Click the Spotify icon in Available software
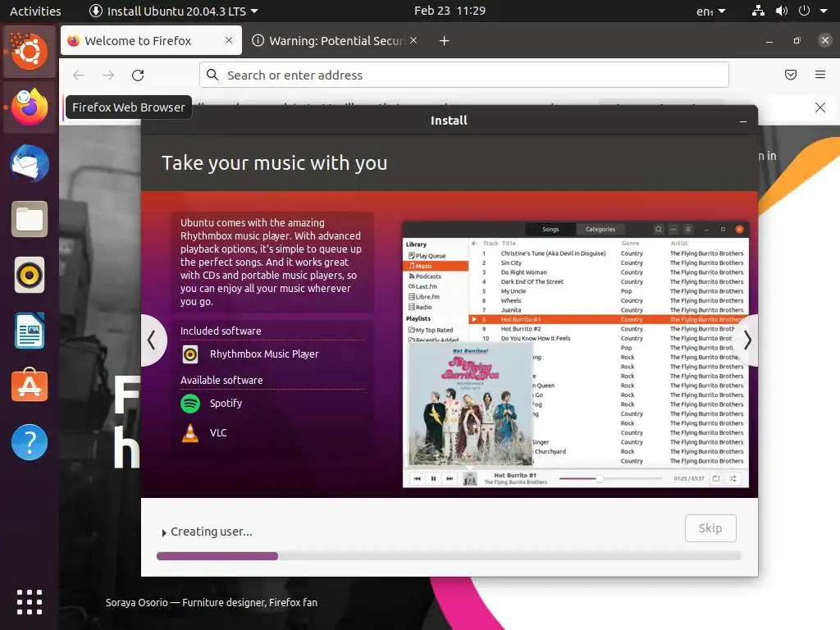Screen dimensions: 840x630 190,404
